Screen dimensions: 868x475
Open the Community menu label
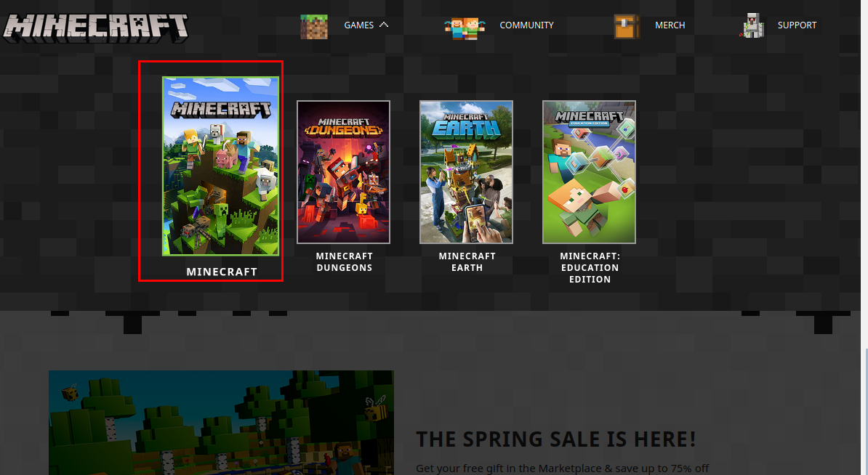click(x=526, y=25)
